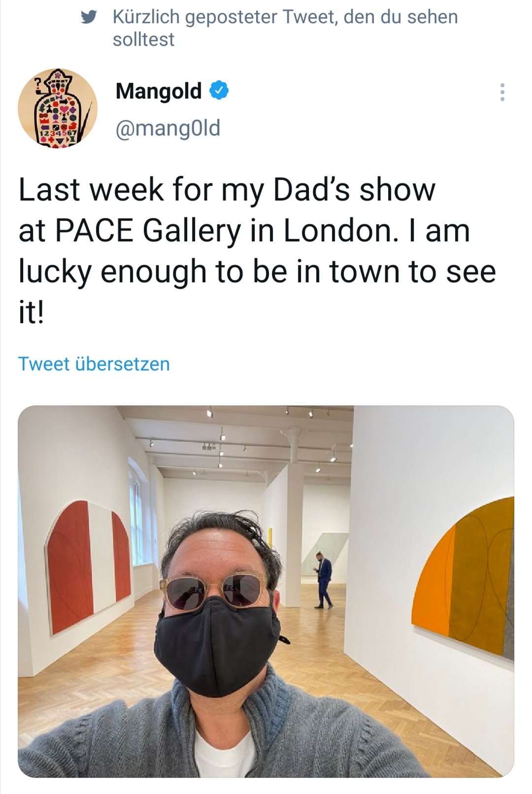Tap the Kürzlich geposteter Tweet header text

point(285,28)
